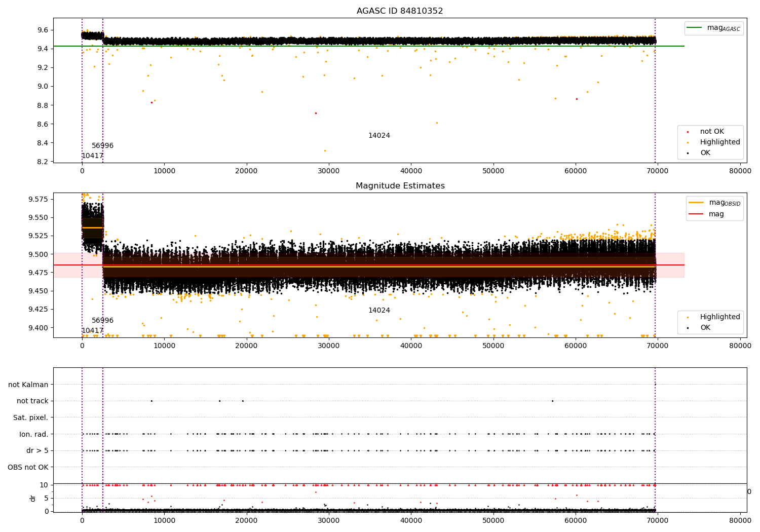The image size is (760, 532).
Task: Click the "OBS not OK" axis label
Action: [x=28, y=468]
